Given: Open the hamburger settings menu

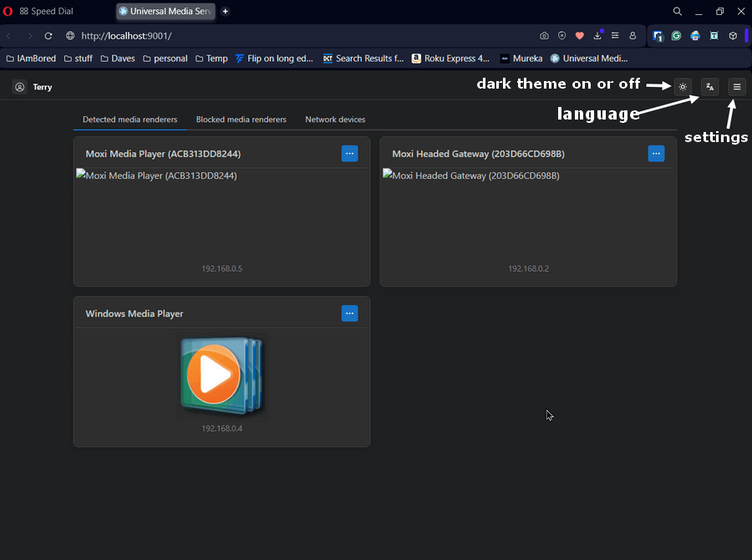Looking at the screenshot, I should (737, 87).
